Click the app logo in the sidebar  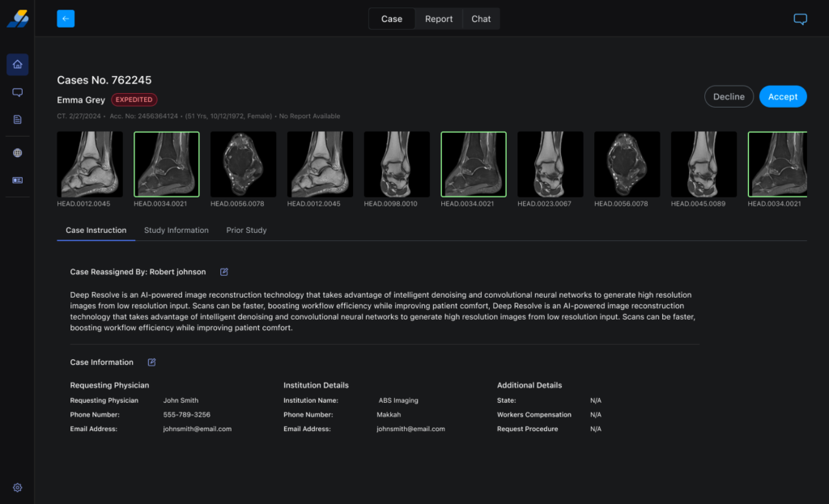[17, 19]
